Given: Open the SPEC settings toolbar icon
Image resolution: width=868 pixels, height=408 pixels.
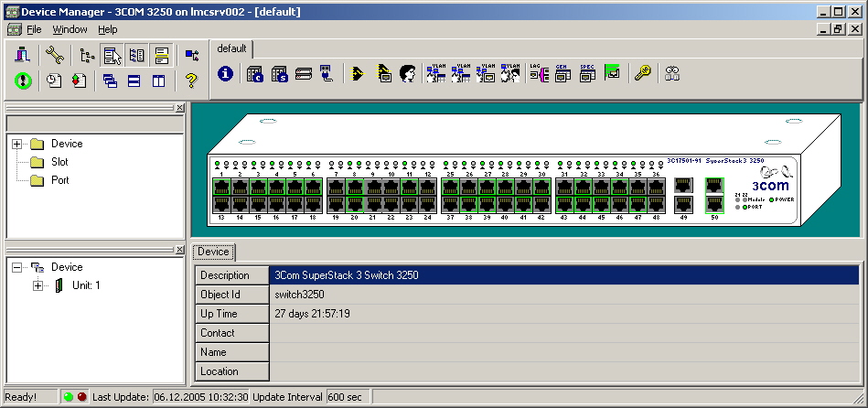Looking at the screenshot, I should 587,73.
